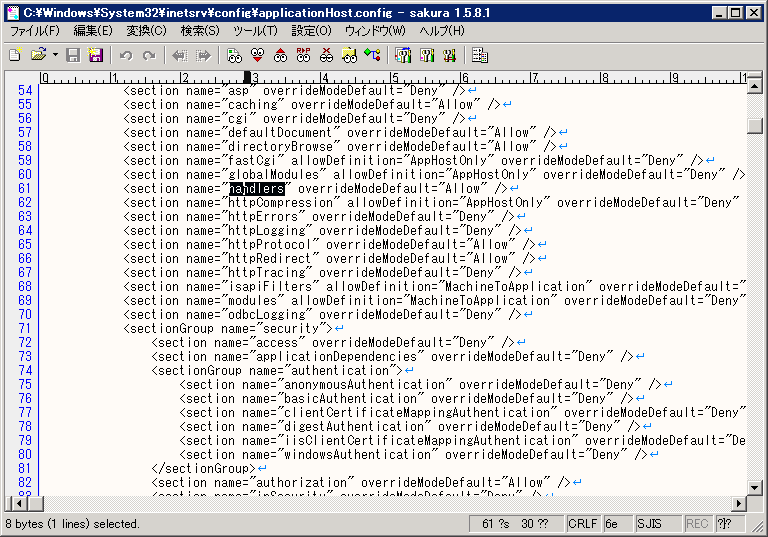Click "authorization" section on line 82
Image resolution: width=768 pixels, height=537 pixels.
pos(302,483)
